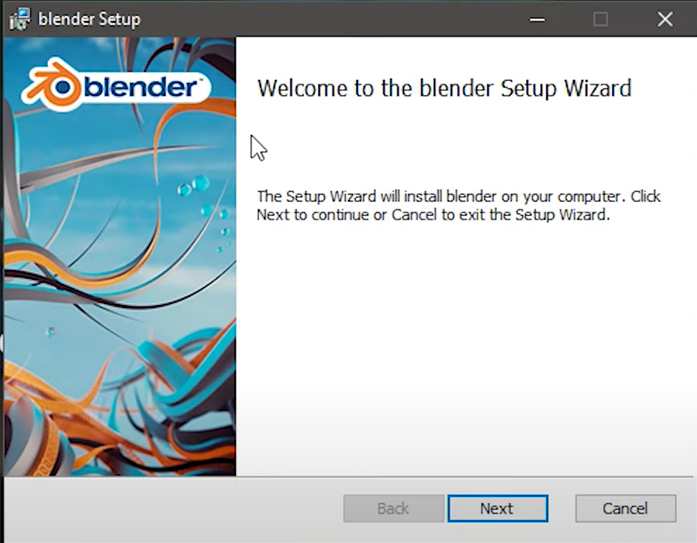Minimize the blender Setup window
Screen dimensions: 697x543
537,19
